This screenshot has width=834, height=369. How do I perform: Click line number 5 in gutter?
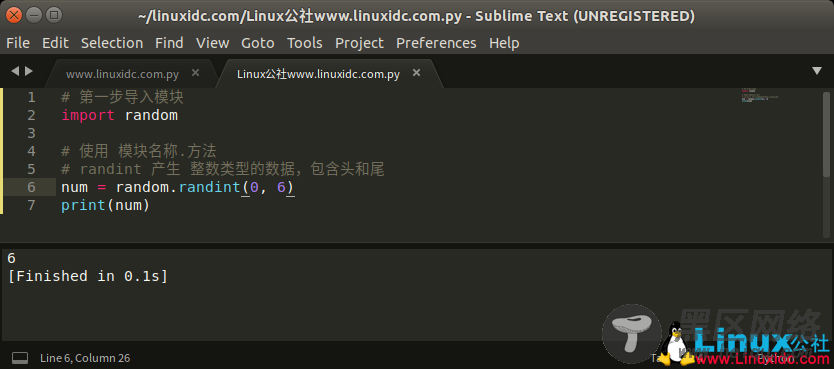point(31,169)
